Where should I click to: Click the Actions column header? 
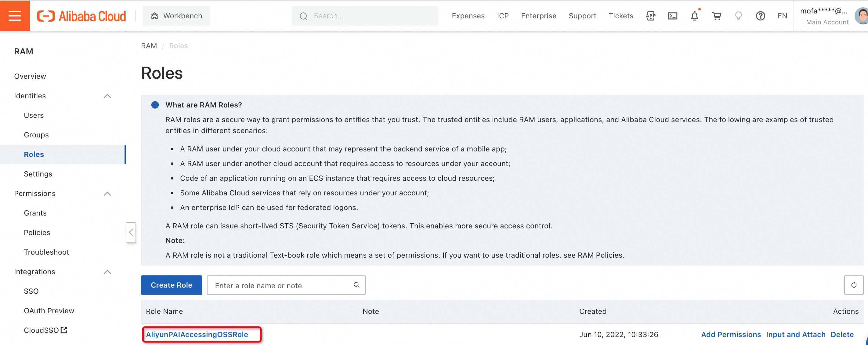tap(845, 311)
